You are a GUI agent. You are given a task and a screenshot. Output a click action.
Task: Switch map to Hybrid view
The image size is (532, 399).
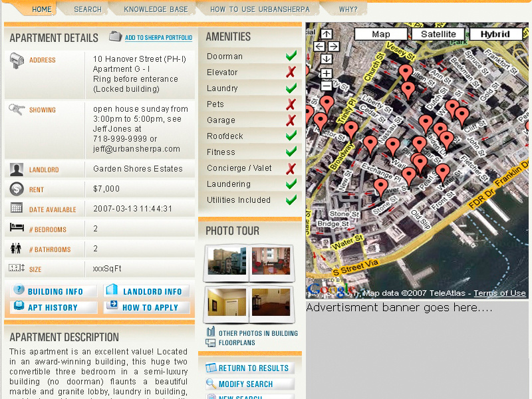pos(495,34)
